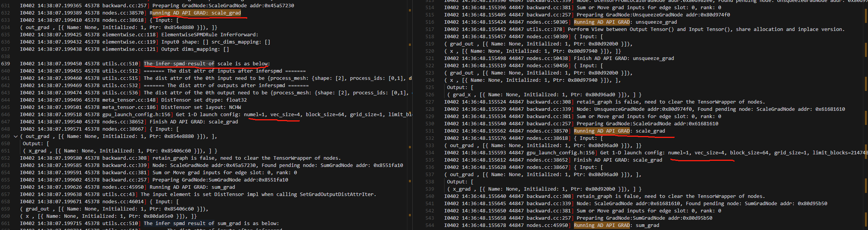
Task: Click highlighted search match on line 531
Action: point(602,131)
